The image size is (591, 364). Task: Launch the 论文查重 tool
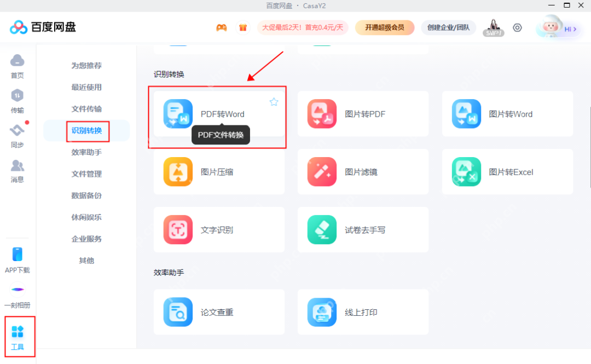click(219, 312)
